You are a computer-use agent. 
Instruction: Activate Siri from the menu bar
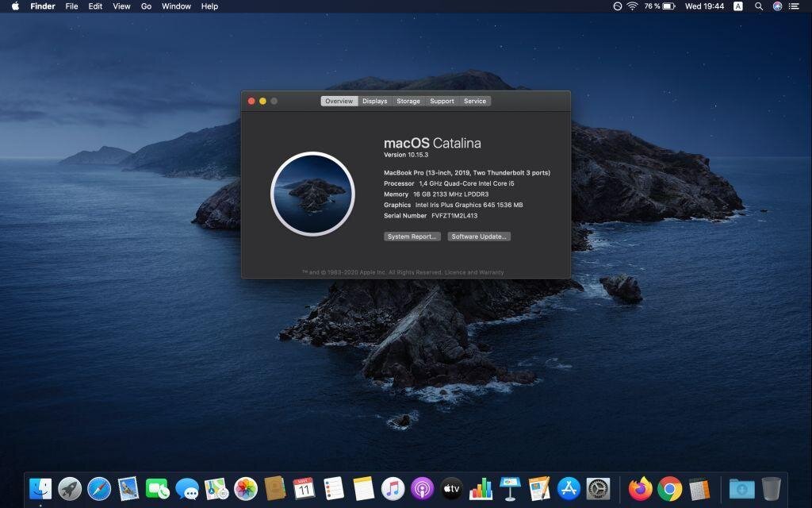click(x=777, y=6)
